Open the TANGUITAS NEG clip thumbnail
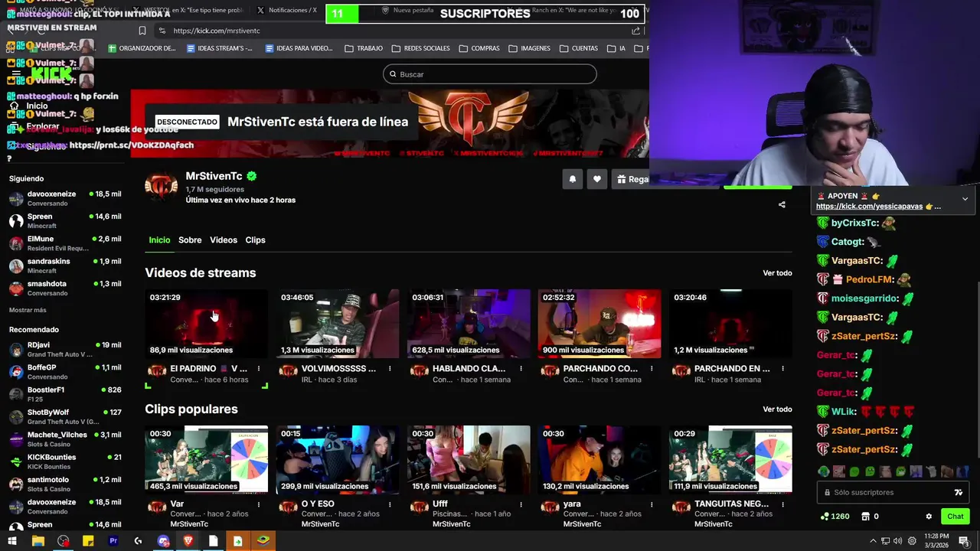The width and height of the screenshot is (980, 551). pyautogui.click(x=730, y=460)
